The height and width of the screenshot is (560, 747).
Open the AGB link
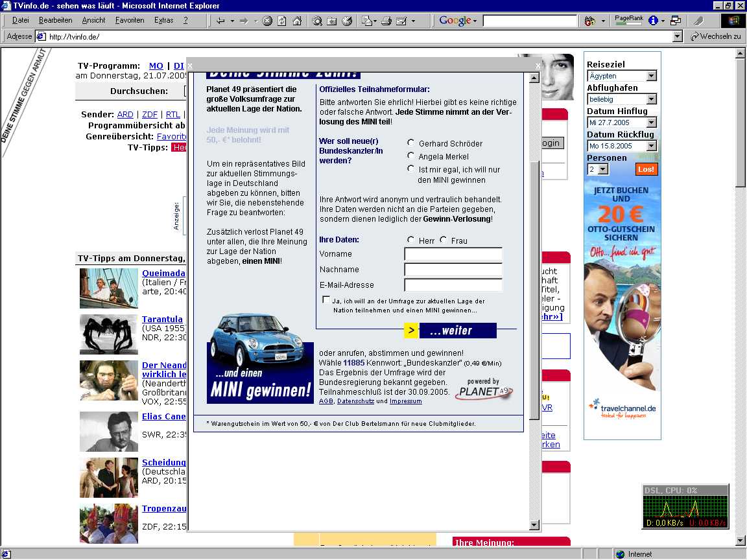326,401
